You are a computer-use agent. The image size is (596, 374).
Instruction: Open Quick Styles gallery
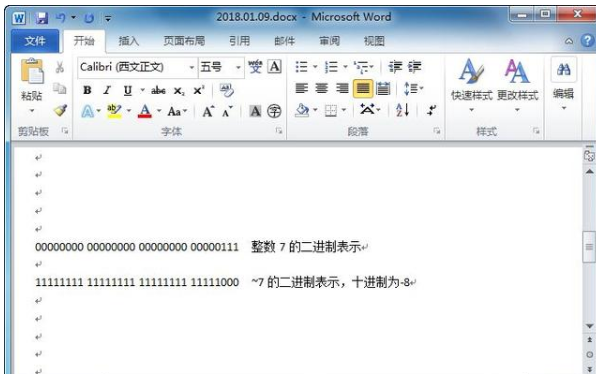tap(471, 86)
